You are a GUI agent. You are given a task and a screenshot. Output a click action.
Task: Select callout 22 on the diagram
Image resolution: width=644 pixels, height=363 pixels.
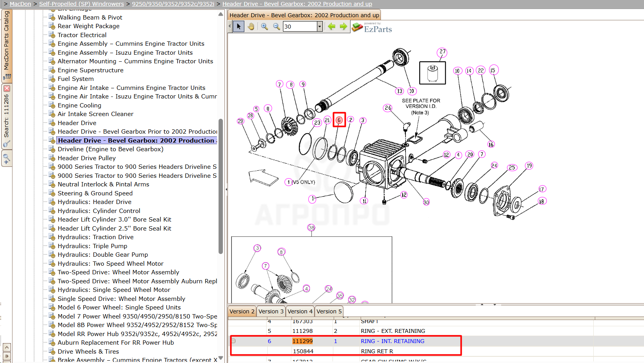click(x=481, y=70)
